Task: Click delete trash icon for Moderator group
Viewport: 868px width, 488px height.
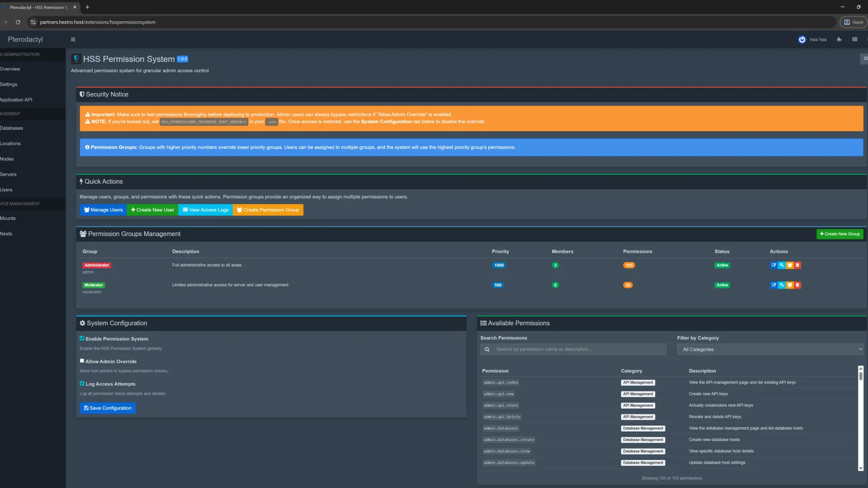Action: coord(797,285)
